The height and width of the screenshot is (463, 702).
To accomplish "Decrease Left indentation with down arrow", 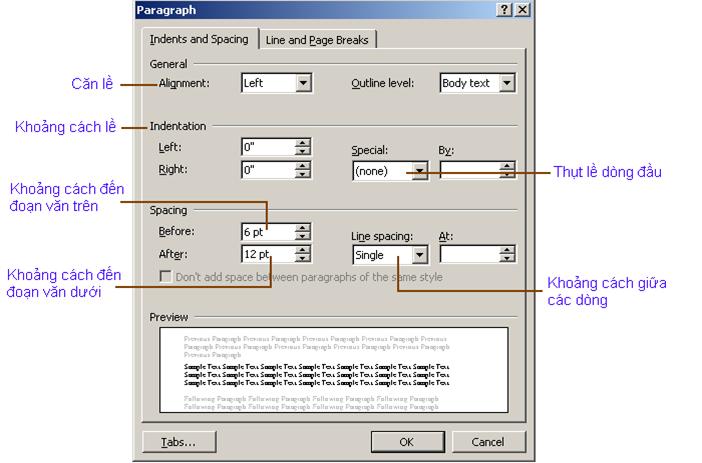I will click(x=303, y=151).
